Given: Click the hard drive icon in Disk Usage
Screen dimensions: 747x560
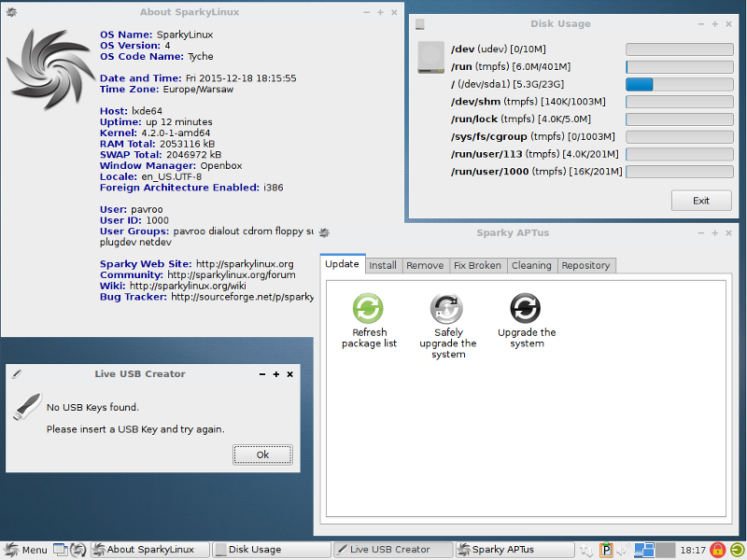Looking at the screenshot, I should (430, 57).
